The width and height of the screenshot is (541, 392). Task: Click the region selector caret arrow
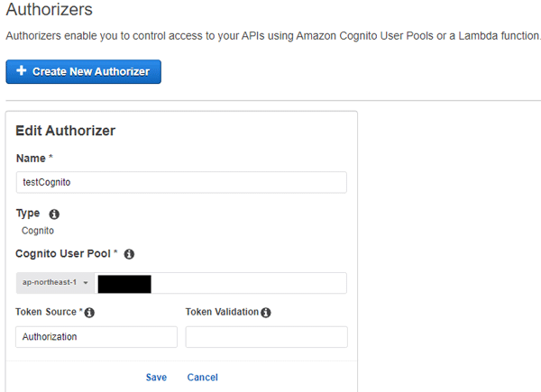[86, 283]
